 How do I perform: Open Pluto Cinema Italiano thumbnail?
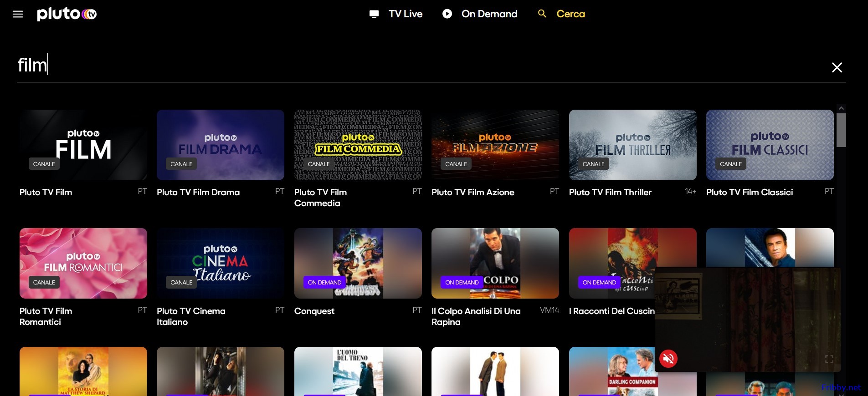[x=221, y=263]
